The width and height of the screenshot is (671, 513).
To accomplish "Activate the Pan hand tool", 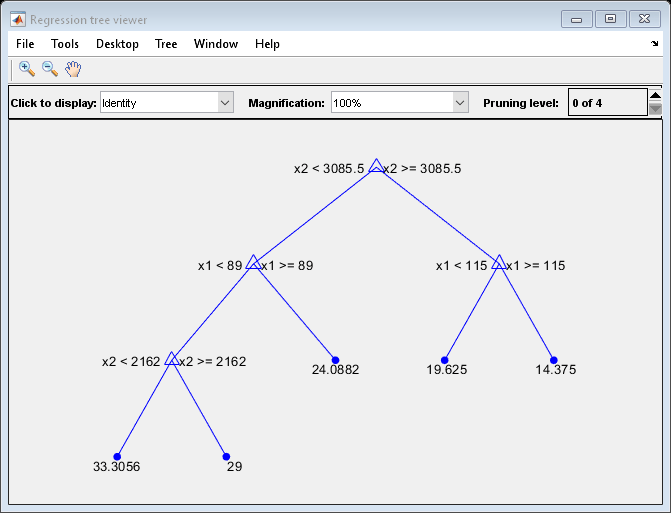I will point(73,69).
